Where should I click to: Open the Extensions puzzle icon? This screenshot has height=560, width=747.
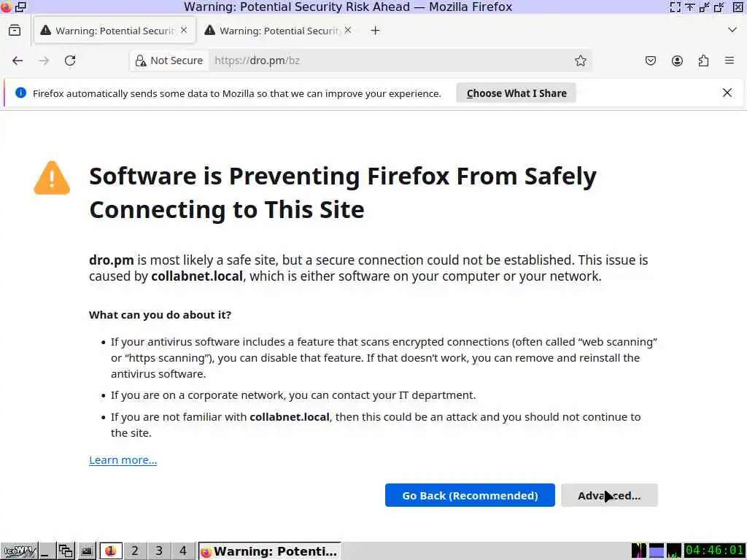(x=703, y=61)
